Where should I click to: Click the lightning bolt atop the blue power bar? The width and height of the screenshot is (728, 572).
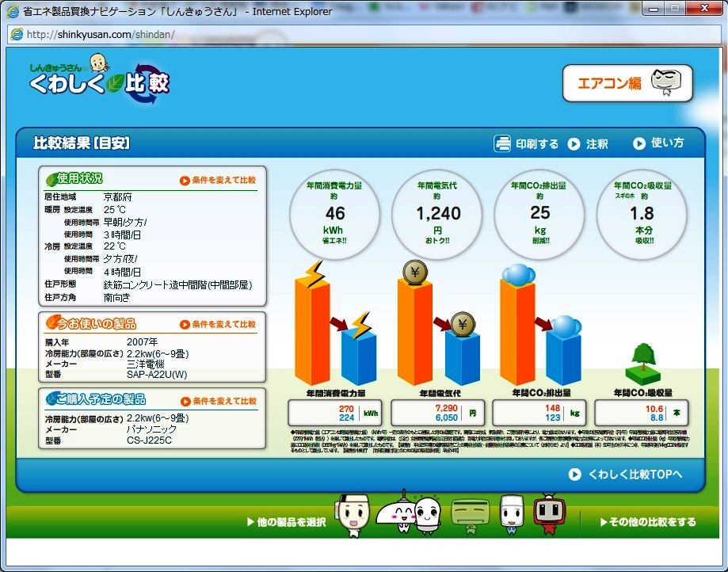coord(361,325)
